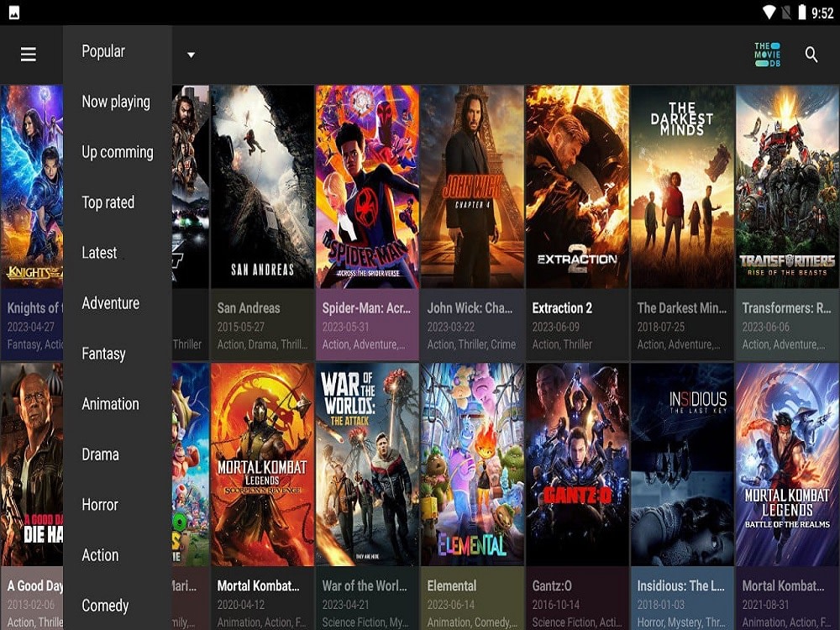Screen dimensions: 840x630
Task: Open the hamburger navigation menu
Action: 29,54
